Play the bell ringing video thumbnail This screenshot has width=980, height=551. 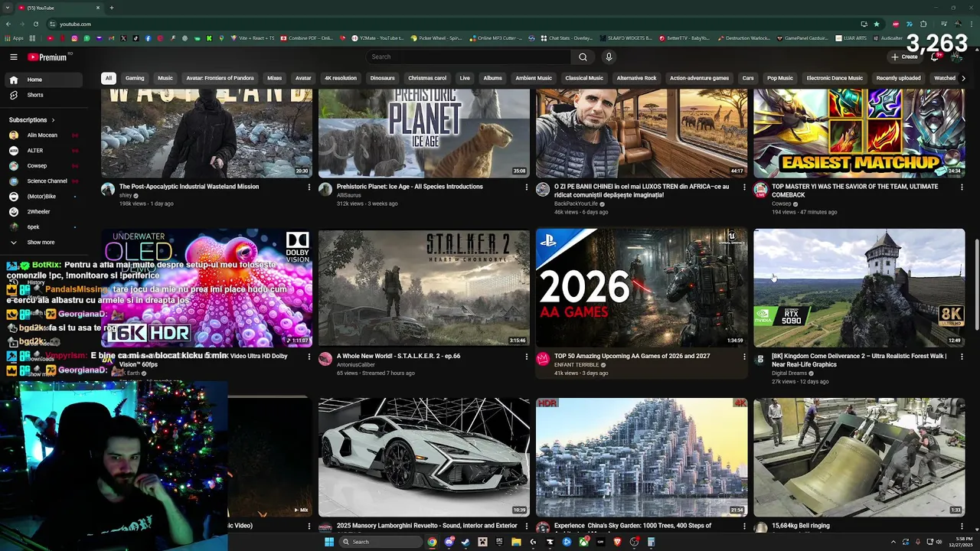pos(859,457)
